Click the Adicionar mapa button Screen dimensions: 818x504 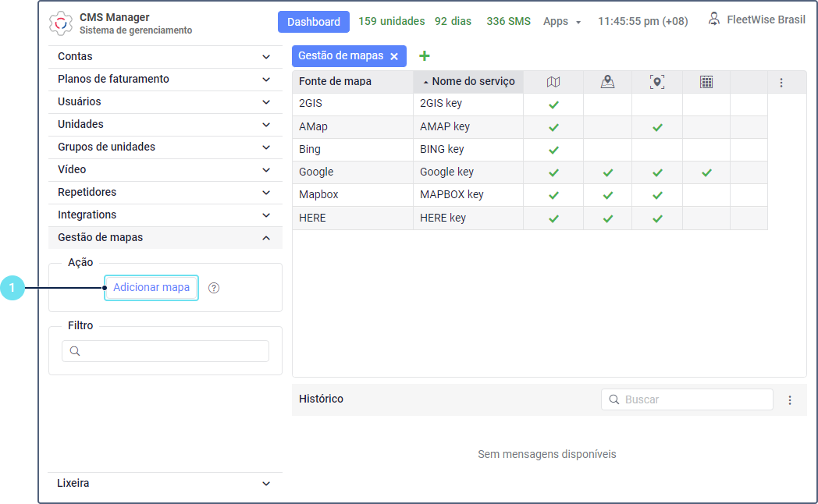(x=151, y=288)
